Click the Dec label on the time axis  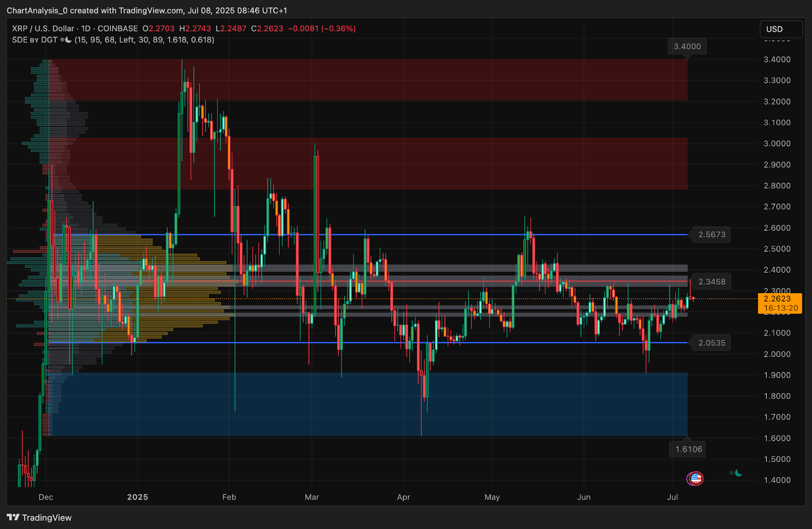[x=46, y=497]
